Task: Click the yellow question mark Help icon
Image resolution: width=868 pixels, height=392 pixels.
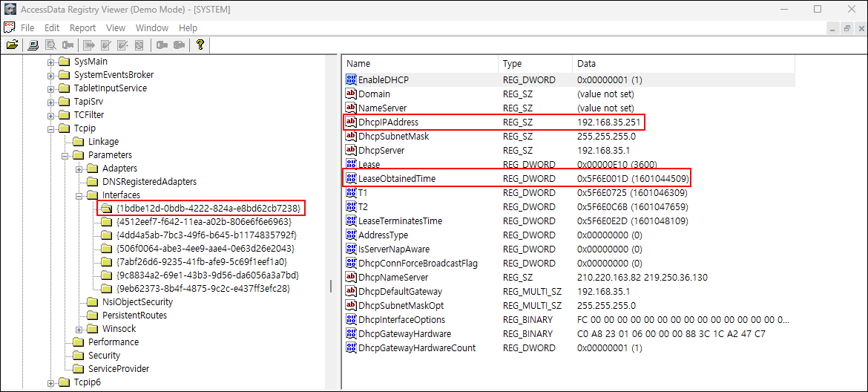Action: pos(200,45)
